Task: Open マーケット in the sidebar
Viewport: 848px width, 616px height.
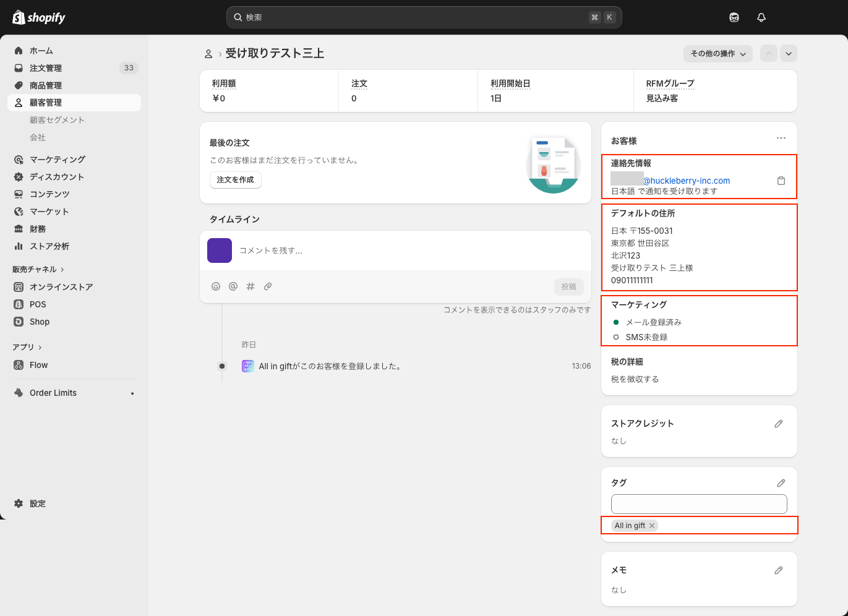Action: pos(74,212)
